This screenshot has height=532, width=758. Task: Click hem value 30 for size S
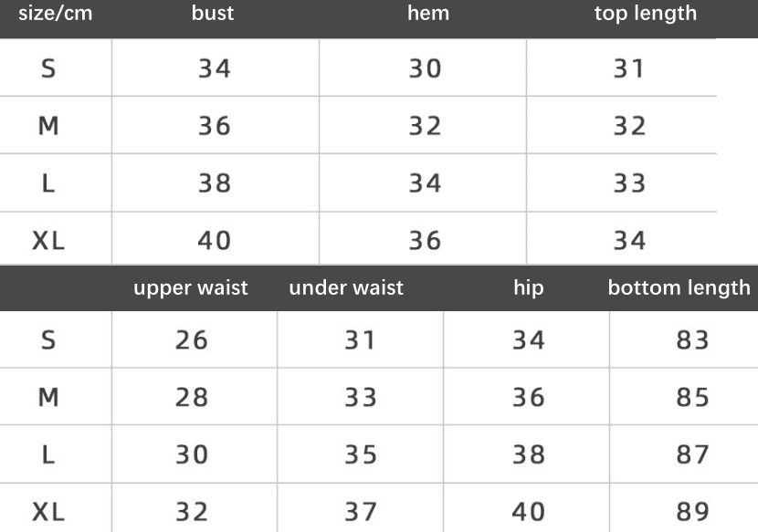tap(425, 68)
